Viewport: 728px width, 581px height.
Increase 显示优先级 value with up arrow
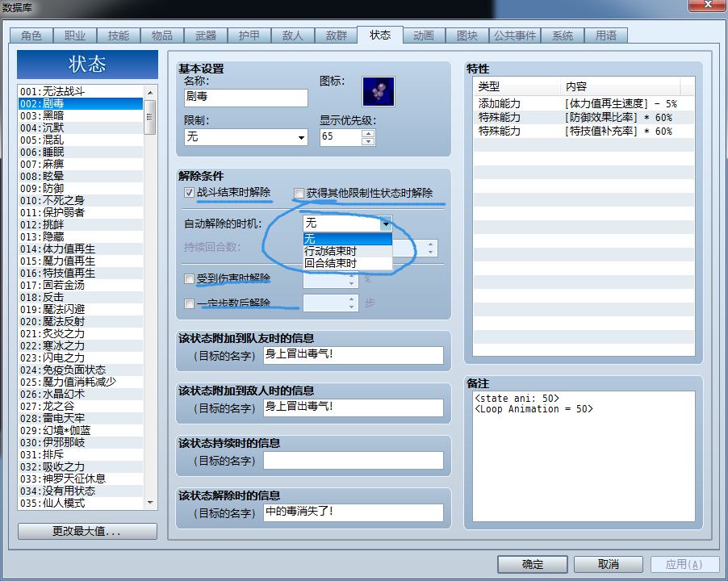368,133
